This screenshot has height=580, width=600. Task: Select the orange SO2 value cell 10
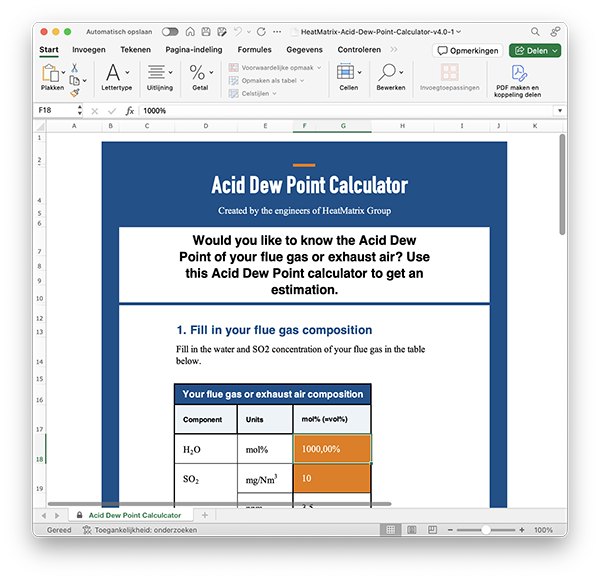click(x=332, y=478)
